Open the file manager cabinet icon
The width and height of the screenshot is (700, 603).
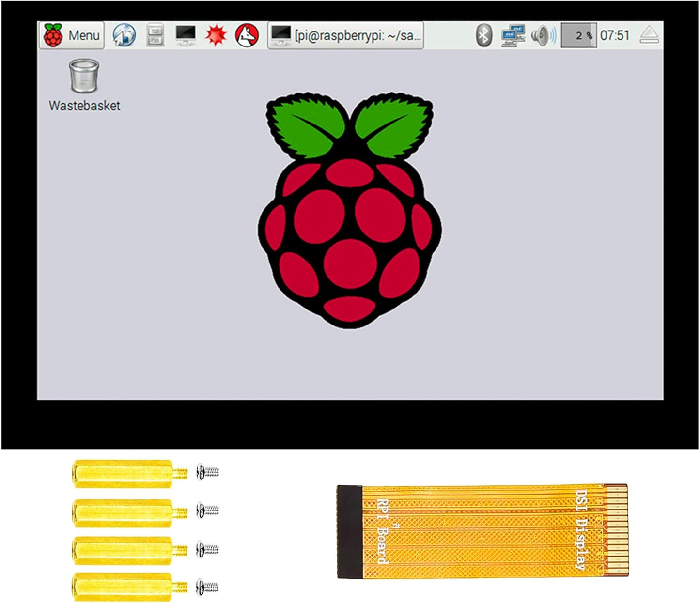[x=155, y=35]
